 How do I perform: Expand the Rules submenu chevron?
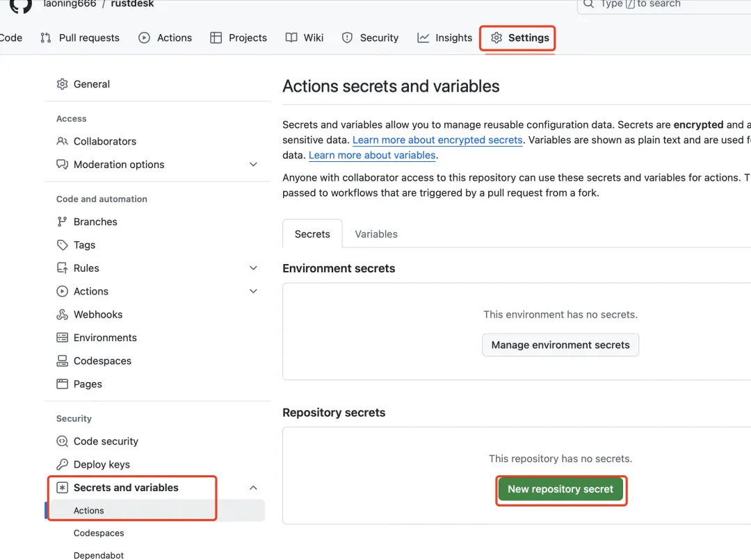click(x=253, y=268)
